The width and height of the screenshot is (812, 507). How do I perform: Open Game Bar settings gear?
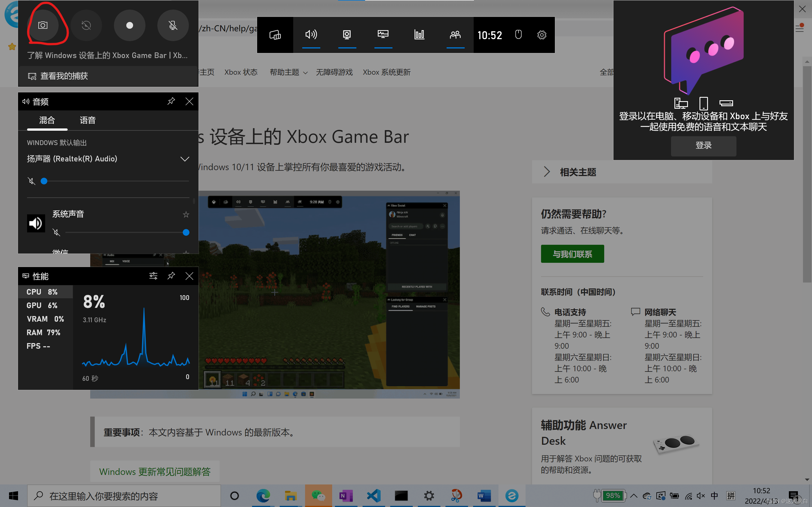tap(542, 35)
